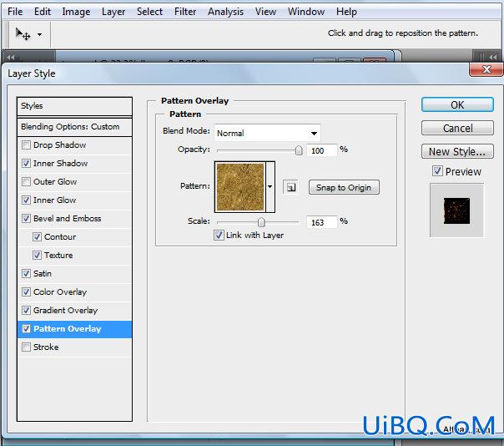Image resolution: width=504 pixels, height=446 pixels.
Task: Open the Edit menu
Action: (43, 12)
